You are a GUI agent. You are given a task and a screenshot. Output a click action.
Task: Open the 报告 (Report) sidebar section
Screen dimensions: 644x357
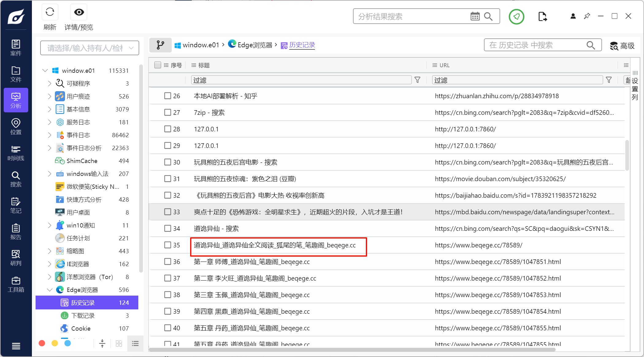point(16,232)
